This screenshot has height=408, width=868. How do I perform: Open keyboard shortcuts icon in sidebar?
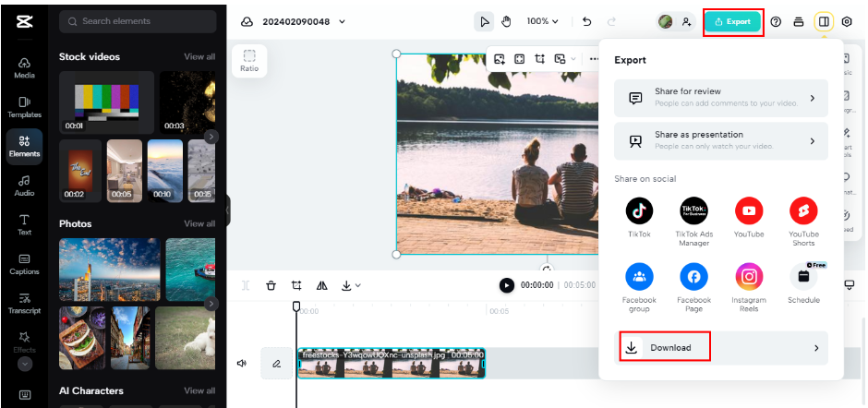(25, 395)
